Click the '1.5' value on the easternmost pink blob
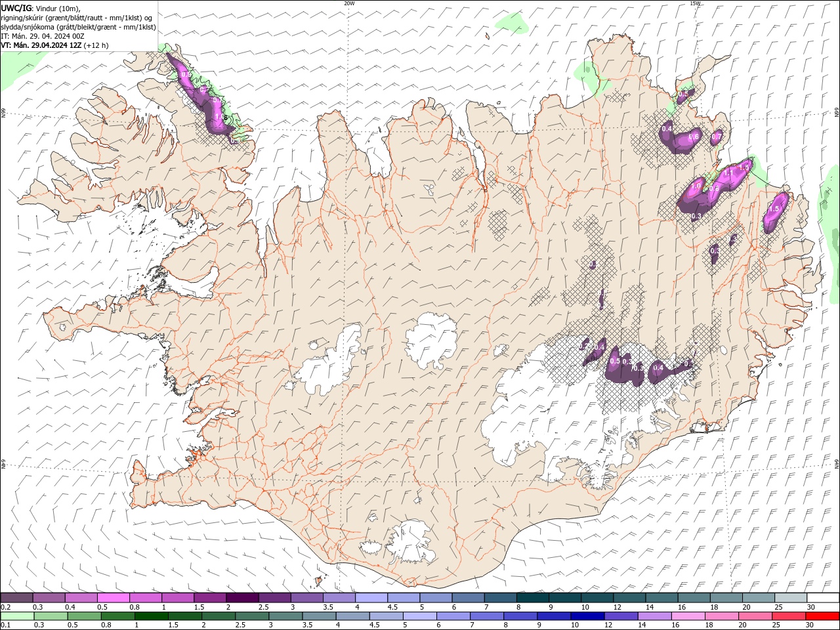Image resolution: width=840 pixels, height=630 pixels. [x=774, y=209]
